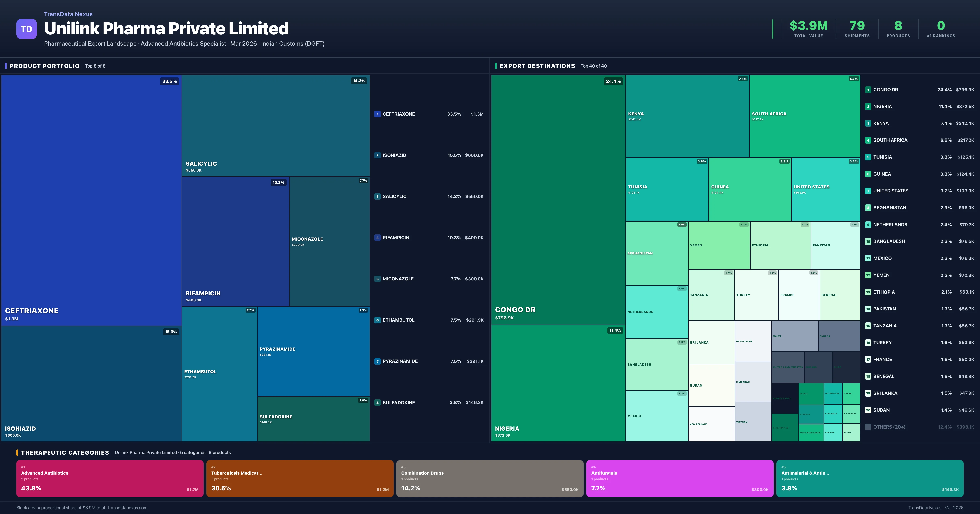
Task: Click the KENYA treemap tile
Action: tap(687, 116)
